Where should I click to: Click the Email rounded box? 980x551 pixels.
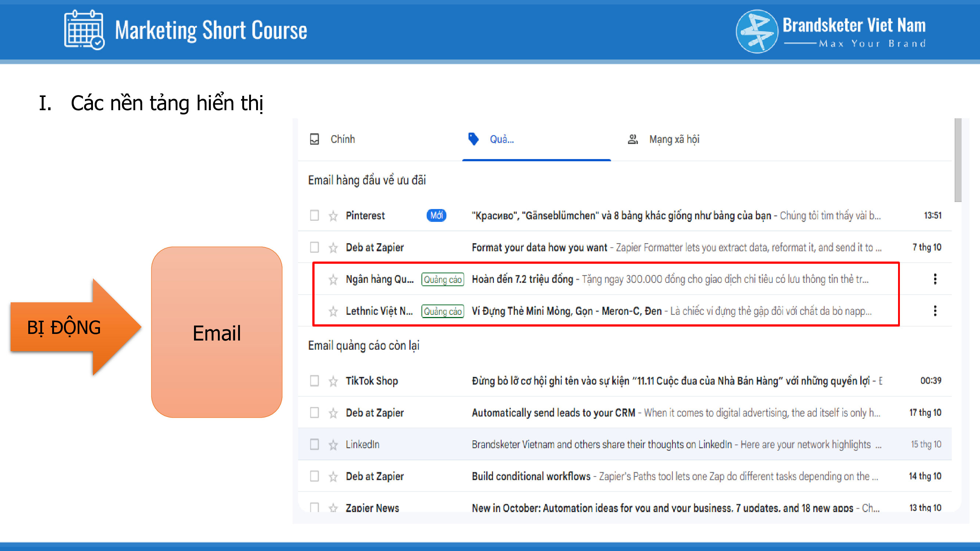[217, 332]
